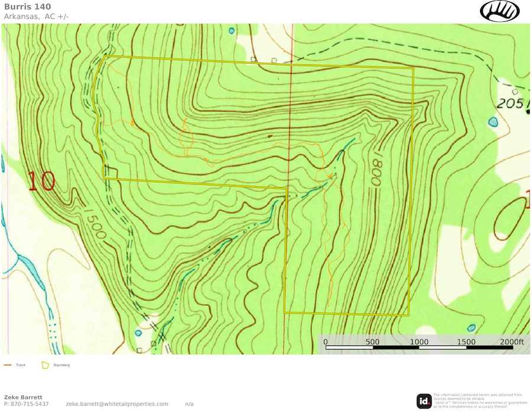Click the 1000 mark on scale bar
532x411 pixels.
point(419,342)
